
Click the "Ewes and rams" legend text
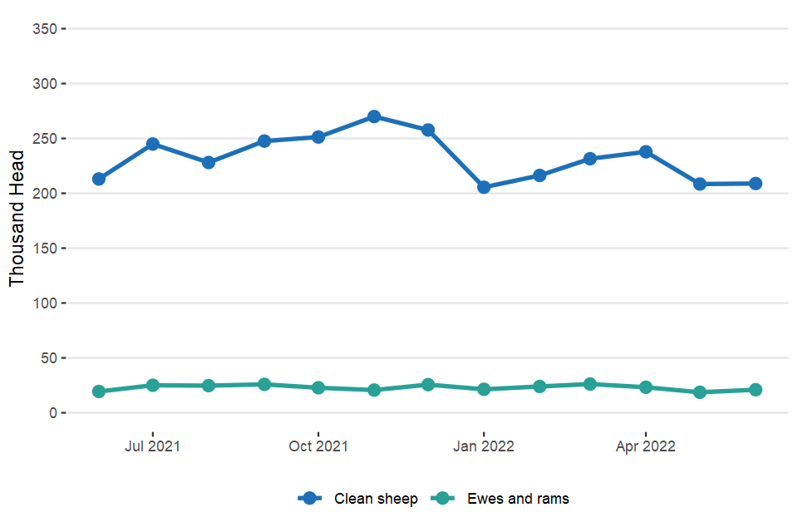[519, 499]
